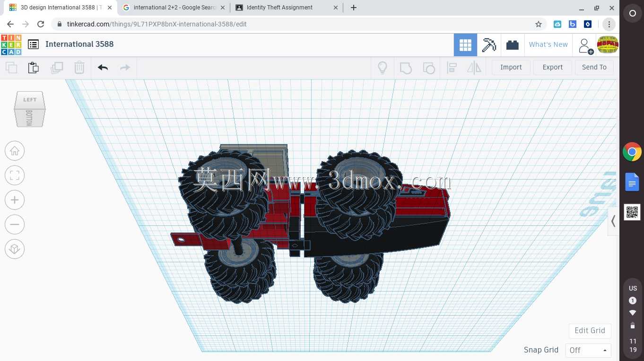
Task: Click the Redo arrow
Action: 125,68
